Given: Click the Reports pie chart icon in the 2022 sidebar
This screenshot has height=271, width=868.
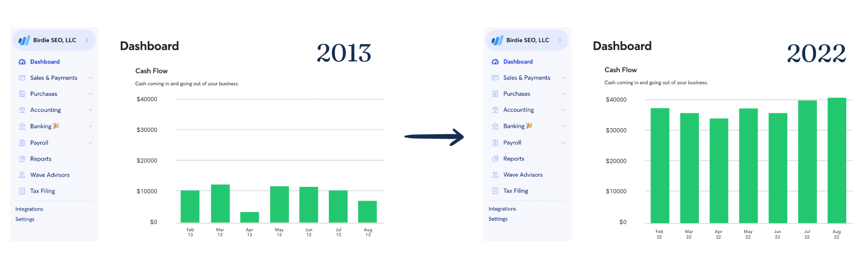Looking at the screenshot, I should coord(495,159).
